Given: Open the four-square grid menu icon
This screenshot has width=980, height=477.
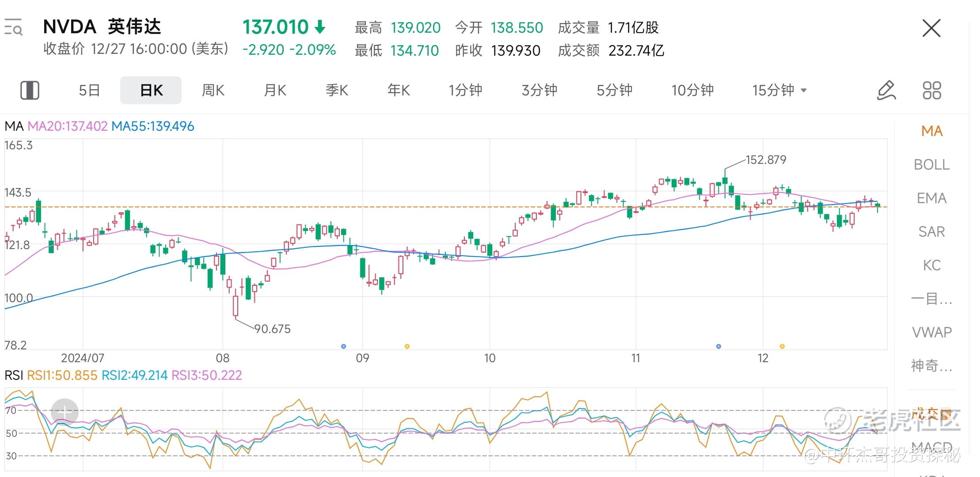Looking at the screenshot, I should [932, 91].
